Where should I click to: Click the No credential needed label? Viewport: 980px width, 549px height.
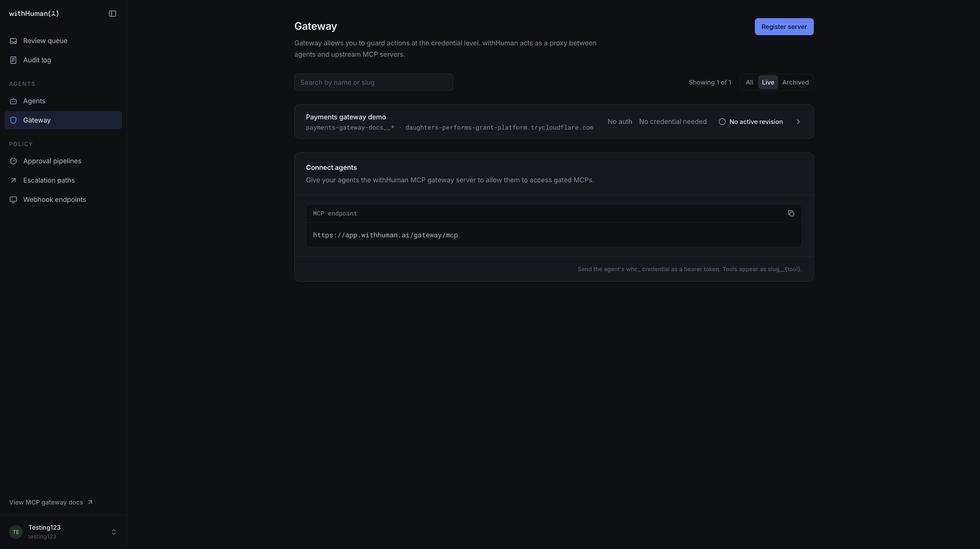(673, 122)
